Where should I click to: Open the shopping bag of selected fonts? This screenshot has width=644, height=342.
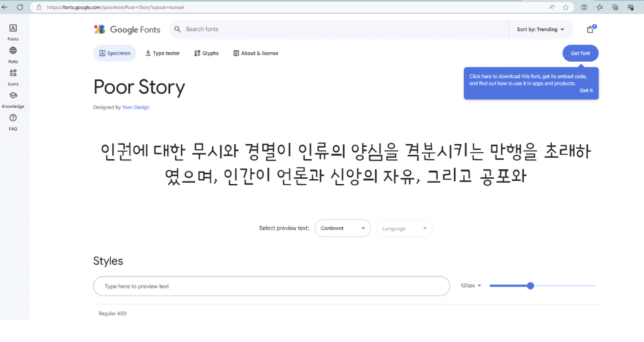click(x=590, y=29)
